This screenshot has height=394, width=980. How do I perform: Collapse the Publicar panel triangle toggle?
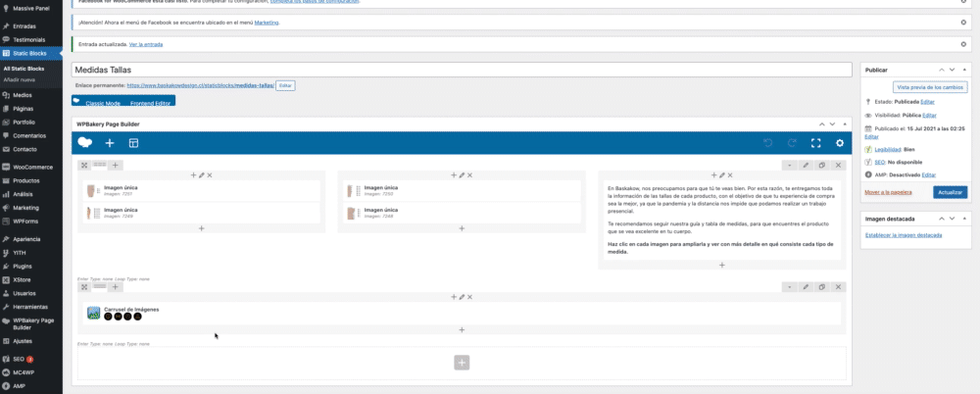coord(964,70)
